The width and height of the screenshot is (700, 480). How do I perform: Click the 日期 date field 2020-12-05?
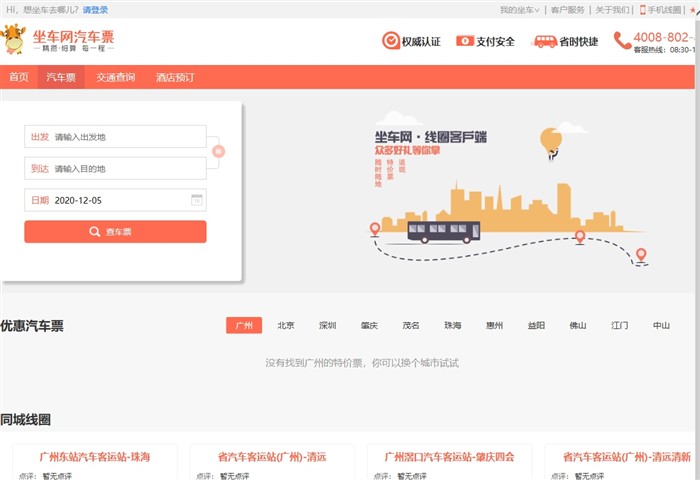(115, 200)
